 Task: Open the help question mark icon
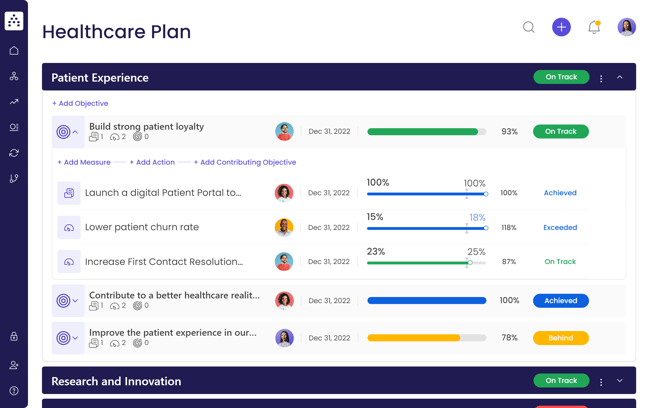pyautogui.click(x=14, y=391)
